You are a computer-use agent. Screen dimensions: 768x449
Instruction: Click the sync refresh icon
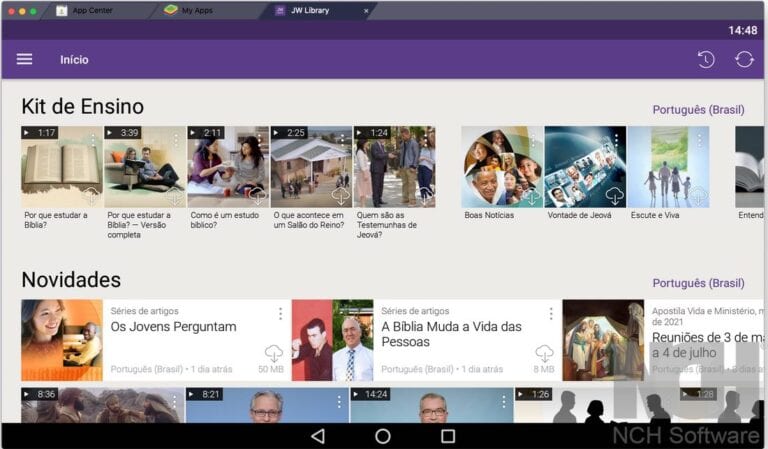[x=744, y=59]
